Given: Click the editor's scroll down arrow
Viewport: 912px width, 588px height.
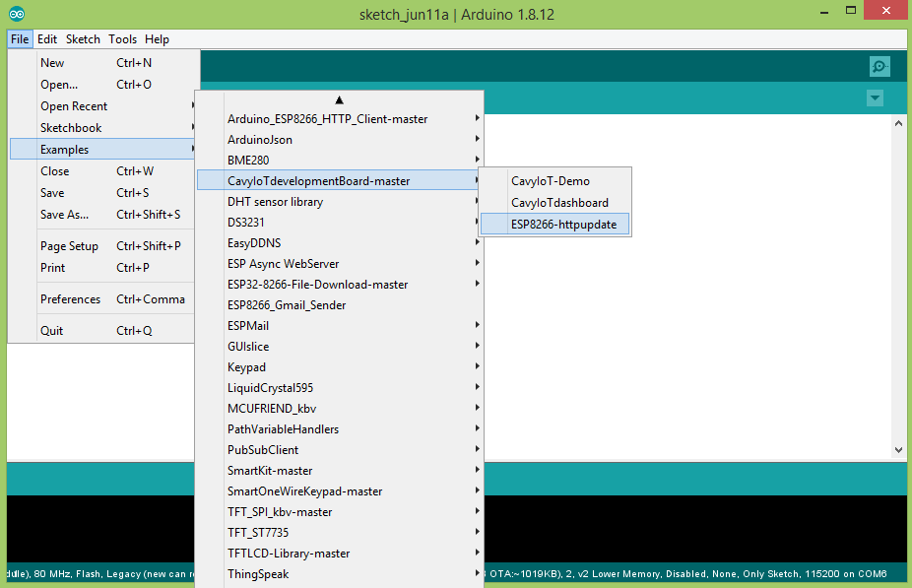Looking at the screenshot, I should point(898,449).
